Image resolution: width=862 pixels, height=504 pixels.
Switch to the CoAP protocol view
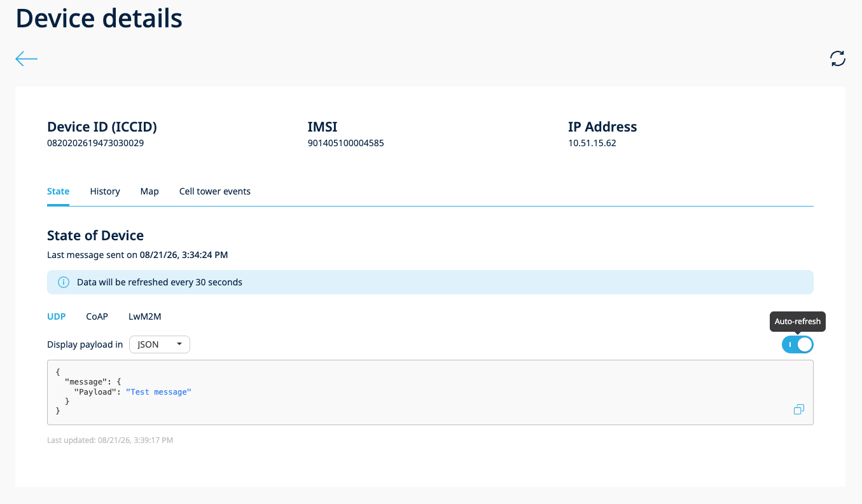(x=97, y=317)
